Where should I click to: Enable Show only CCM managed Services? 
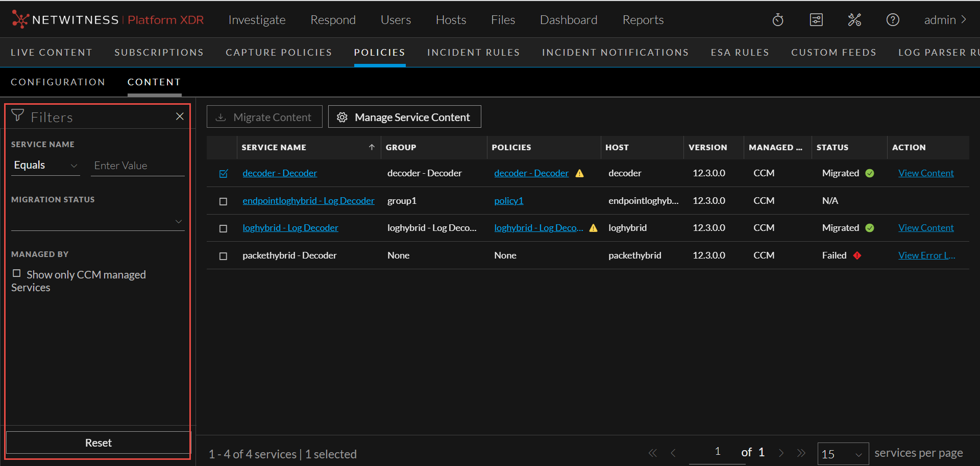click(16, 273)
